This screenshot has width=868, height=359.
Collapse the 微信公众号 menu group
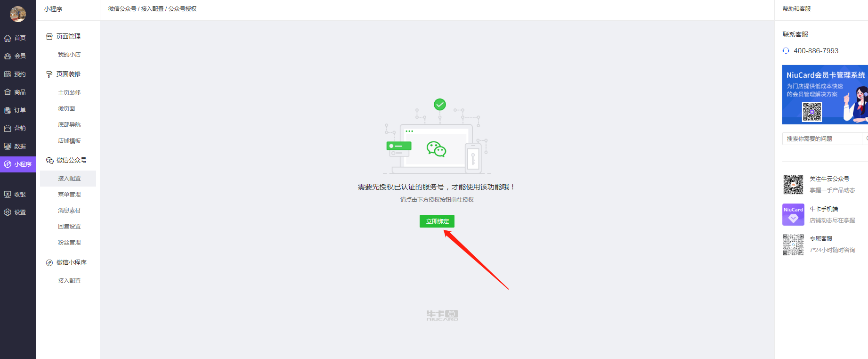(66, 160)
